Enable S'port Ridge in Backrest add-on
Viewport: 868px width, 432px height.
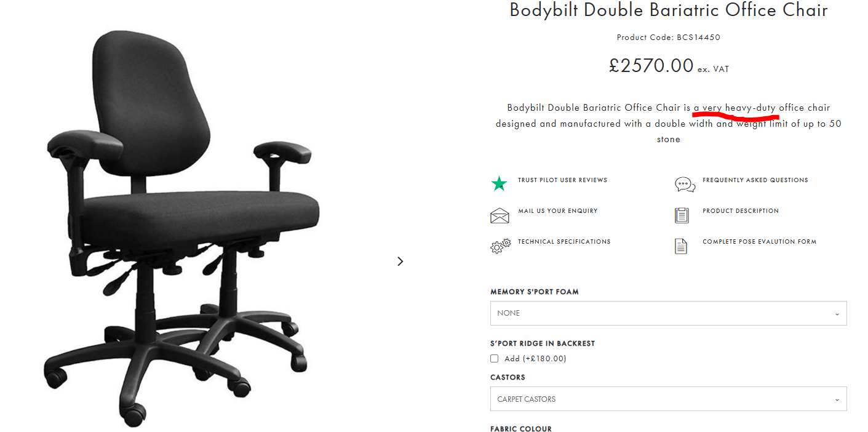click(494, 359)
